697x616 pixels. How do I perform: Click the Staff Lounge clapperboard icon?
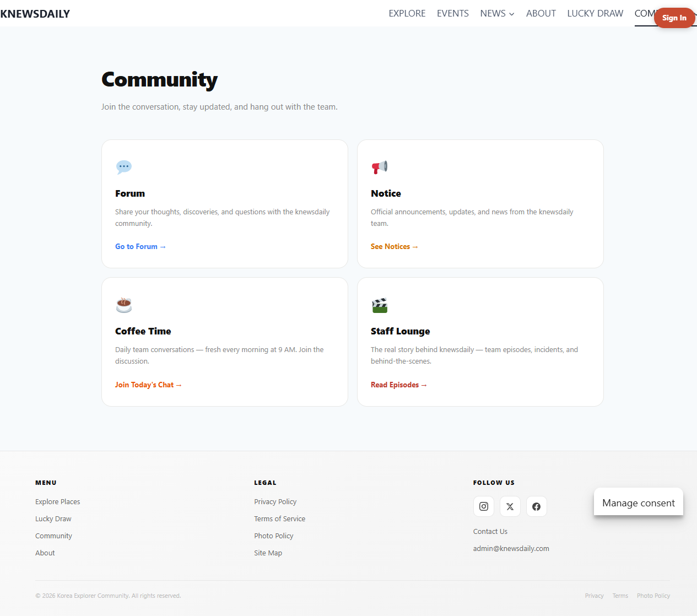pyautogui.click(x=380, y=305)
